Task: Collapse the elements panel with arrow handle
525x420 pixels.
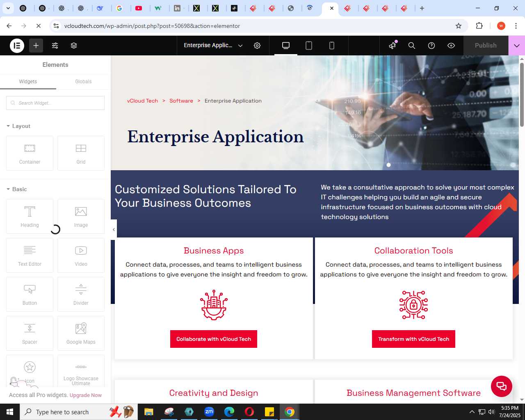Action: pyautogui.click(x=114, y=229)
